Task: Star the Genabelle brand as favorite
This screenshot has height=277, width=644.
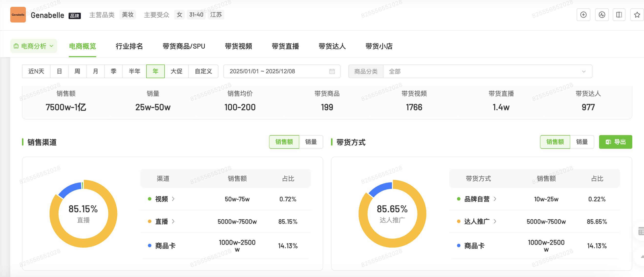Action: (637, 14)
